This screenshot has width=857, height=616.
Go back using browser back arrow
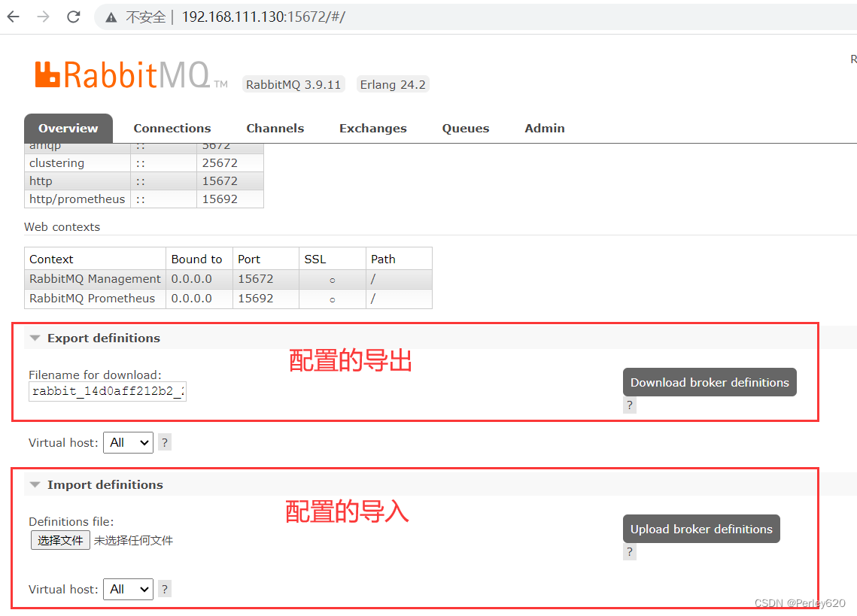click(x=14, y=17)
